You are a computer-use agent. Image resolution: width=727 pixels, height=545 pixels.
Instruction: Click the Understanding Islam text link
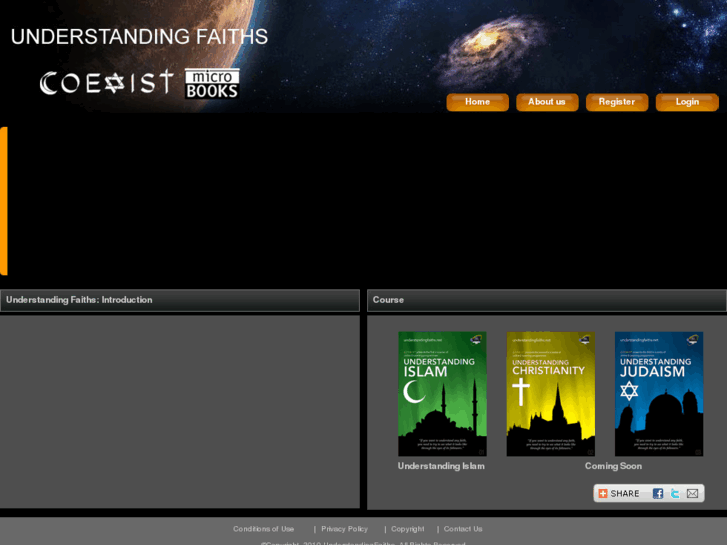[441, 466]
